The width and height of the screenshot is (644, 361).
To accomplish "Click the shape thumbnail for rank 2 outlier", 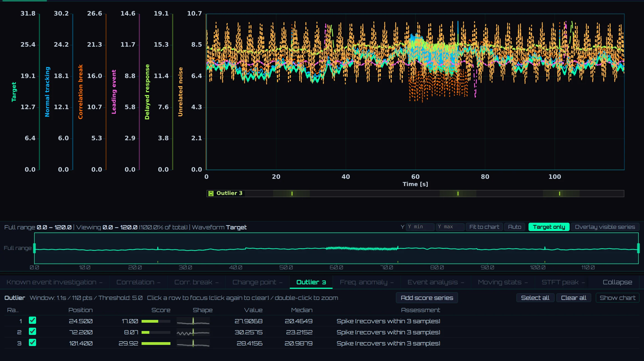I will pos(193,332).
